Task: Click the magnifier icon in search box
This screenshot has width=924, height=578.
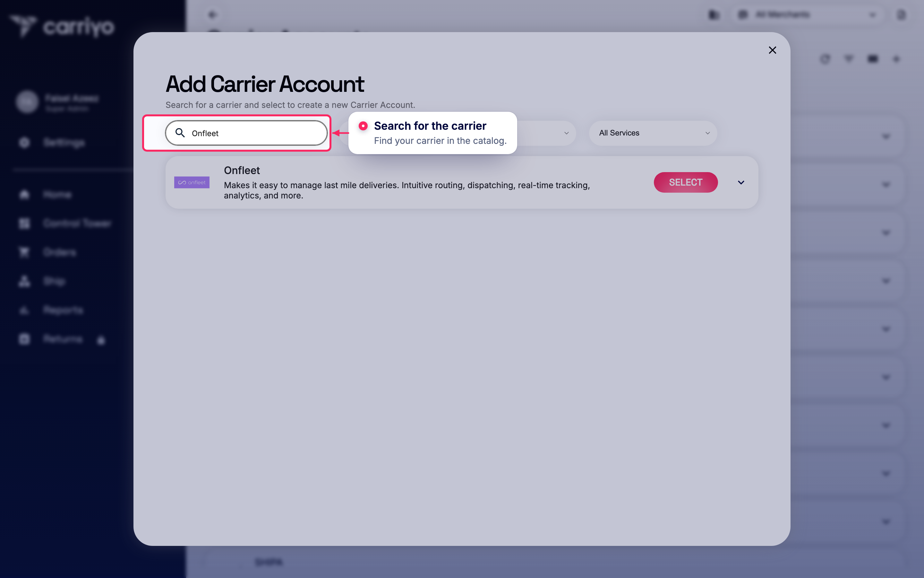Action: tap(180, 133)
